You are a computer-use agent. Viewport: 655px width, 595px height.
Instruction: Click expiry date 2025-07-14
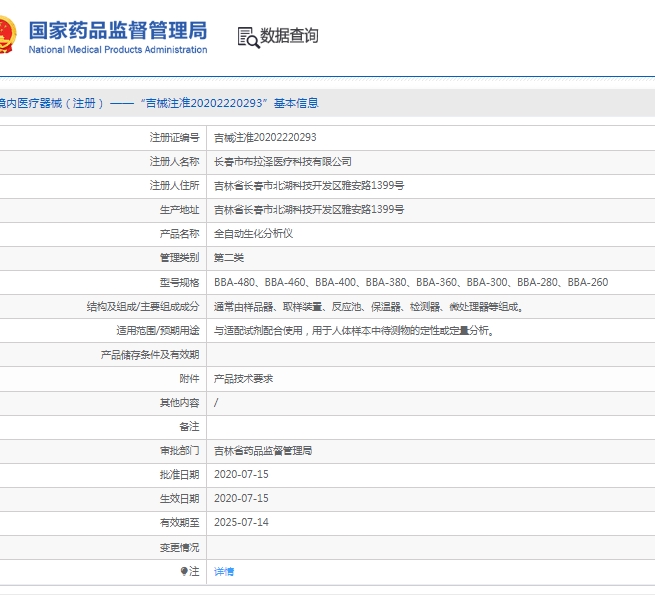(x=241, y=522)
